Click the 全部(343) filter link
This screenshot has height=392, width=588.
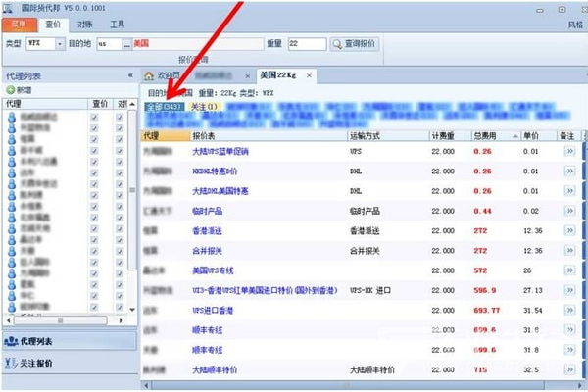pos(163,106)
